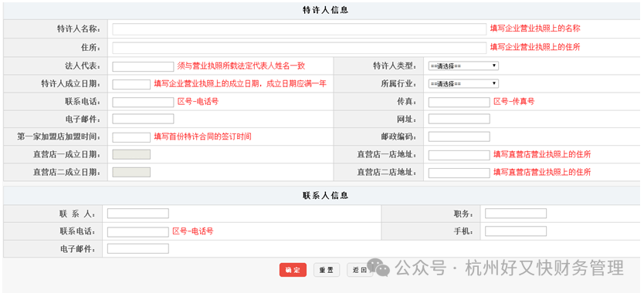Click the 职务 label
The width and height of the screenshot is (644, 293).
click(463, 214)
